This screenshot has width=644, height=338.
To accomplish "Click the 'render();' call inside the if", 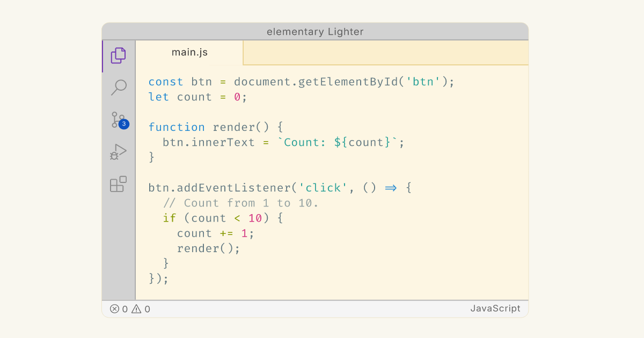I will (209, 248).
